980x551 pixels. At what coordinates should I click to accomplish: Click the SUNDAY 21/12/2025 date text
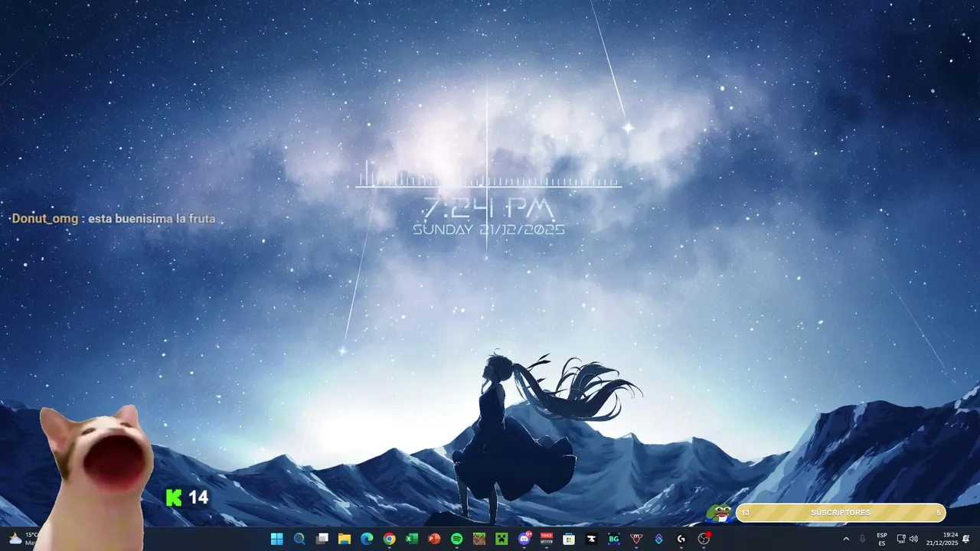488,230
